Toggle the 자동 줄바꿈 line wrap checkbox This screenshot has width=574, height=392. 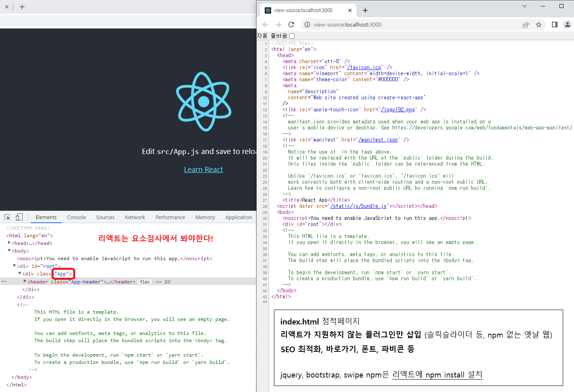(292, 36)
